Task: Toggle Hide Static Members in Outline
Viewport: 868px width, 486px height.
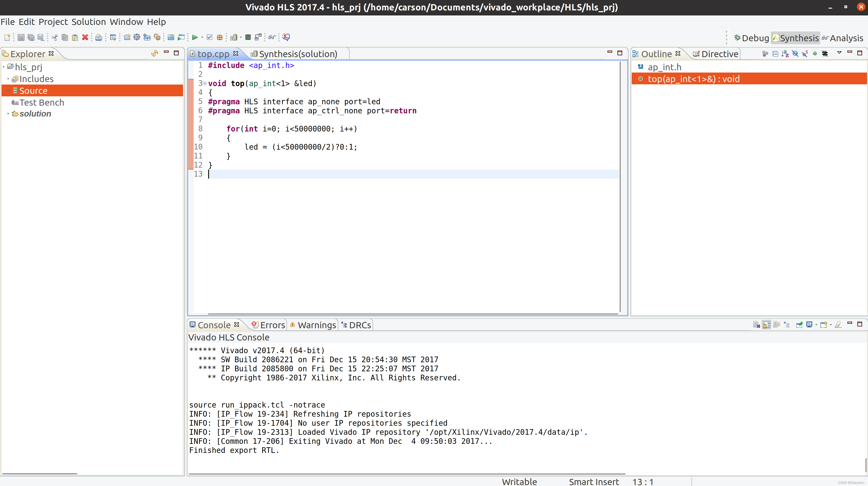Action: [x=805, y=53]
